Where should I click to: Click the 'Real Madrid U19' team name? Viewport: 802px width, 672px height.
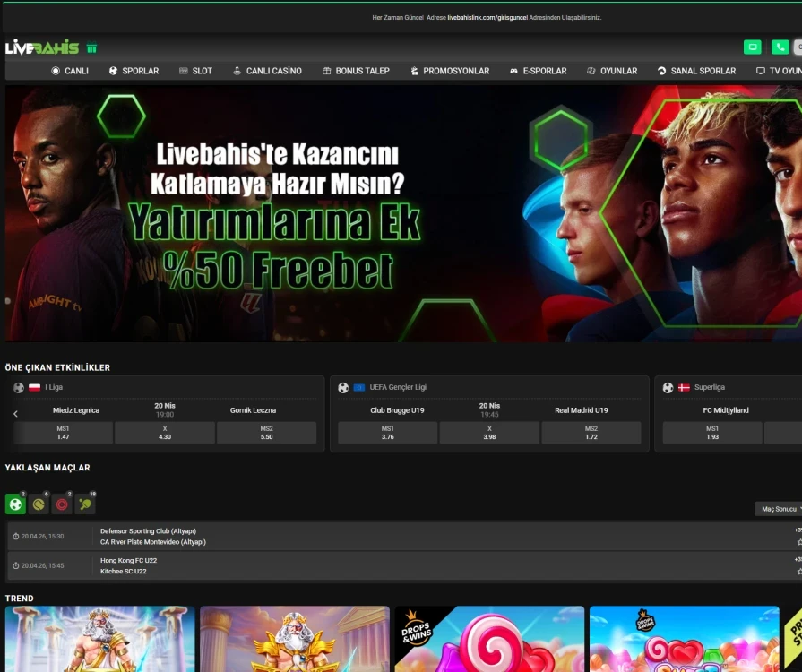tap(582, 410)
